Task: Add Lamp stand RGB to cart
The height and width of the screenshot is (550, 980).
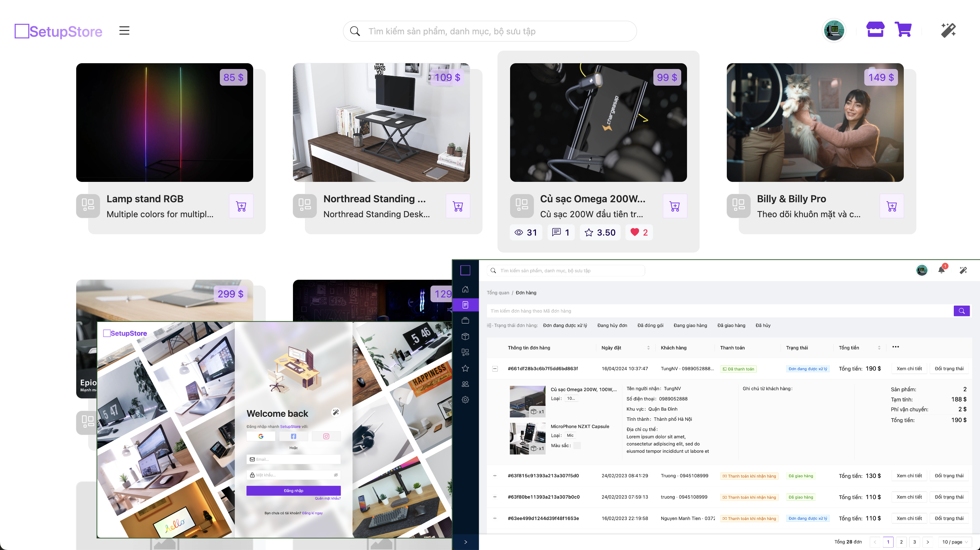Action: [241, 206]
